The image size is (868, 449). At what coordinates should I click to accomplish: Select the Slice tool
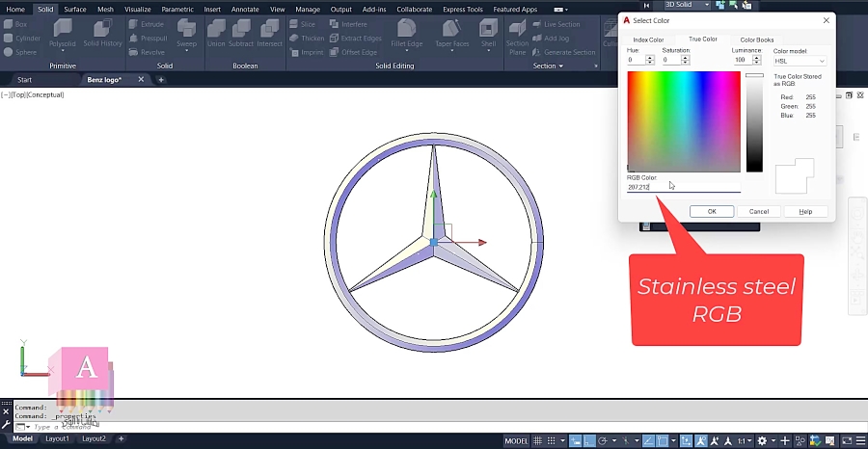tap(302, 24)
